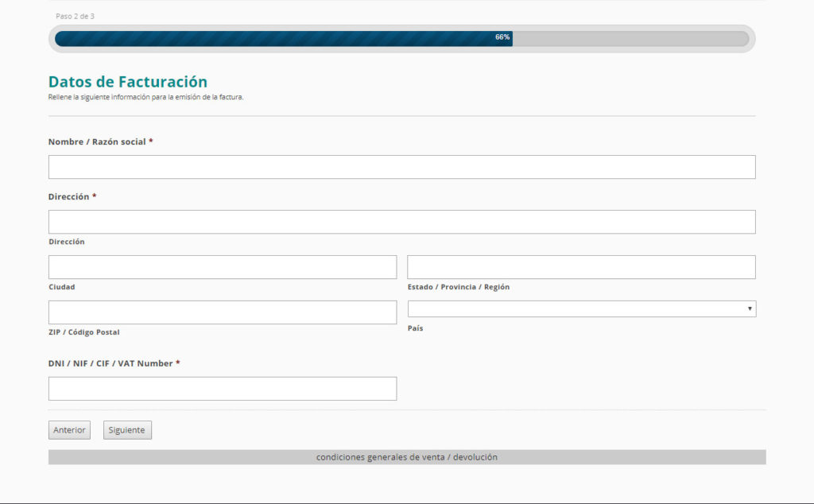Go back with the Anterior button

click(70, 430)
